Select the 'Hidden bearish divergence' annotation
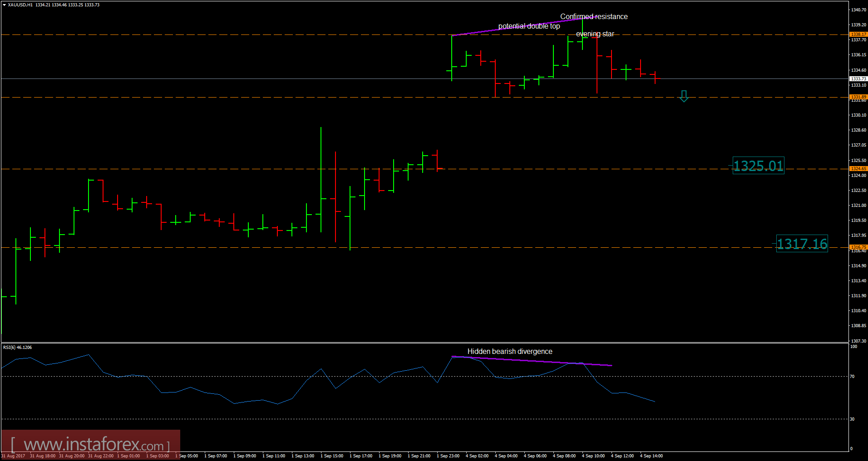This screenshot has width=868, height=461. click(x=510, y=352)
